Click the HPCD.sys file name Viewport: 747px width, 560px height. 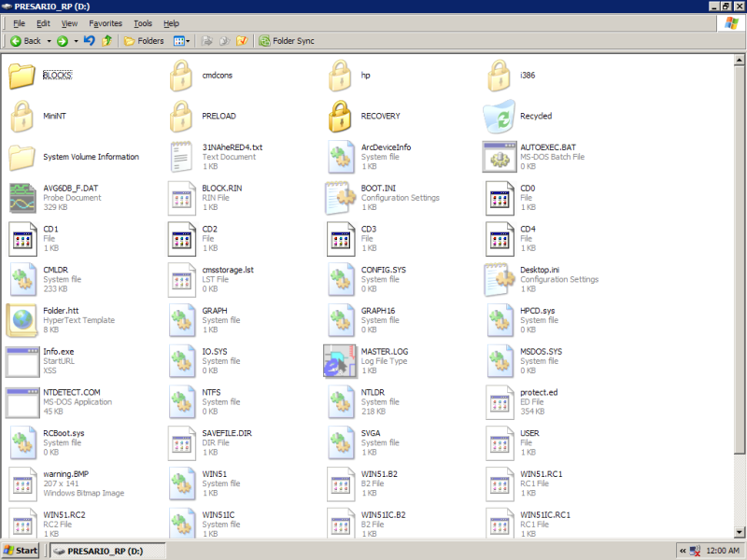click(x=538, y=311)
